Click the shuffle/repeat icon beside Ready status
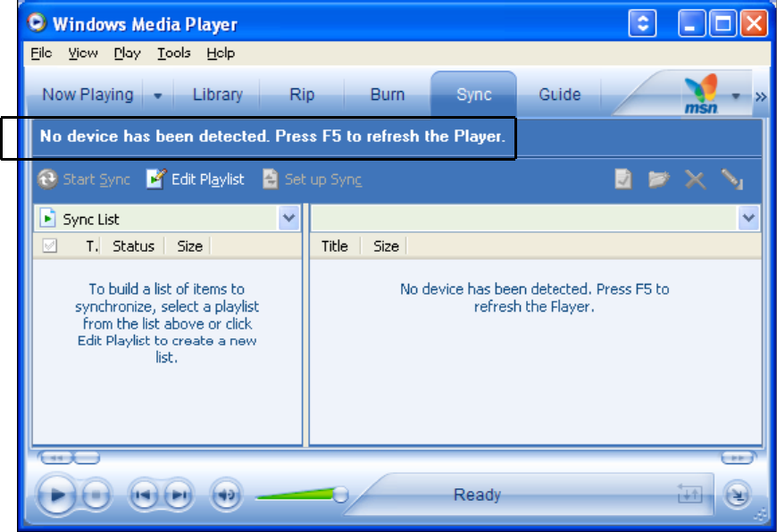 (690, 494)
